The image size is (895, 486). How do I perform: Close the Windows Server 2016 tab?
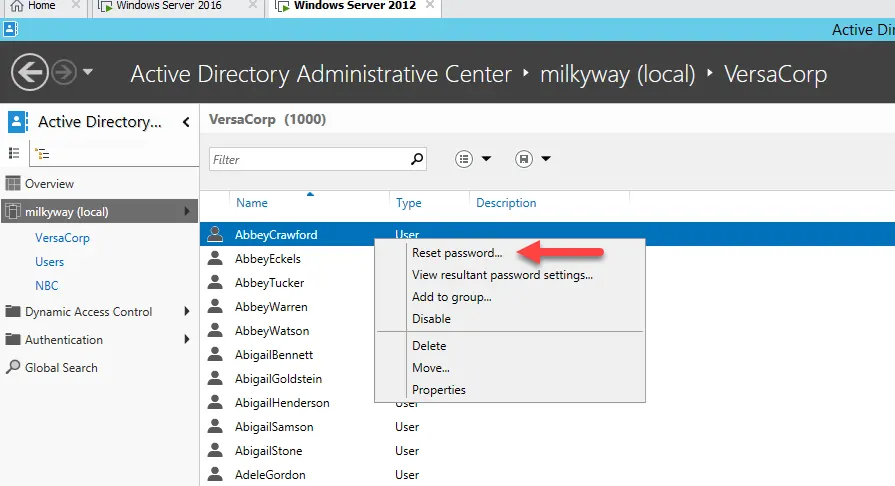pyautogui.click(x=253, y=5)
